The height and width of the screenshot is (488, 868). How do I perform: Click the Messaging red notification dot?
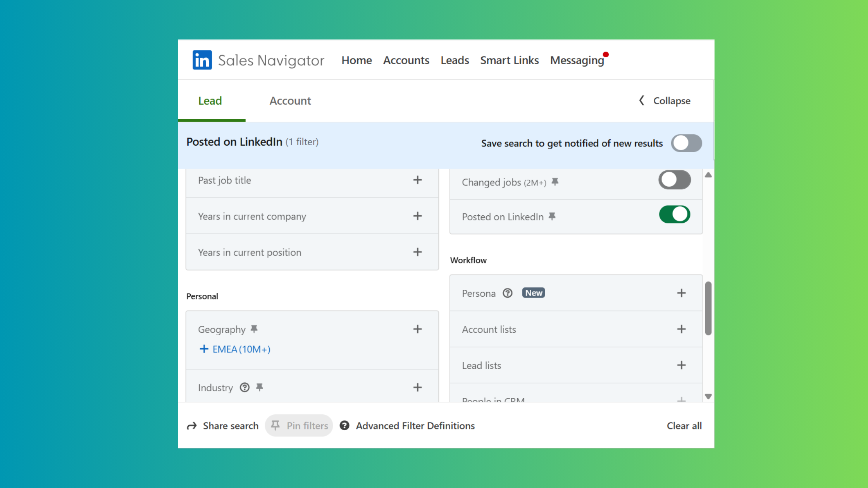pos(606,55)
